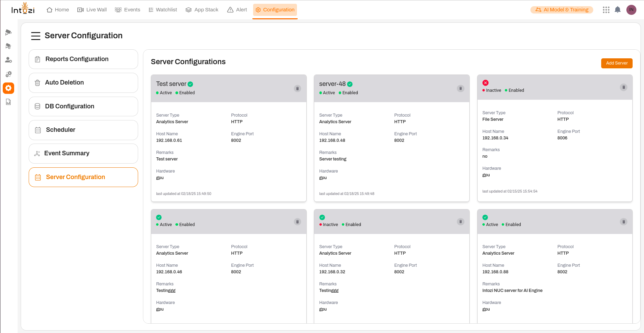Open camera settings icon in left sidebar
The height and width of the screenshot is (333, 644).
8,46
